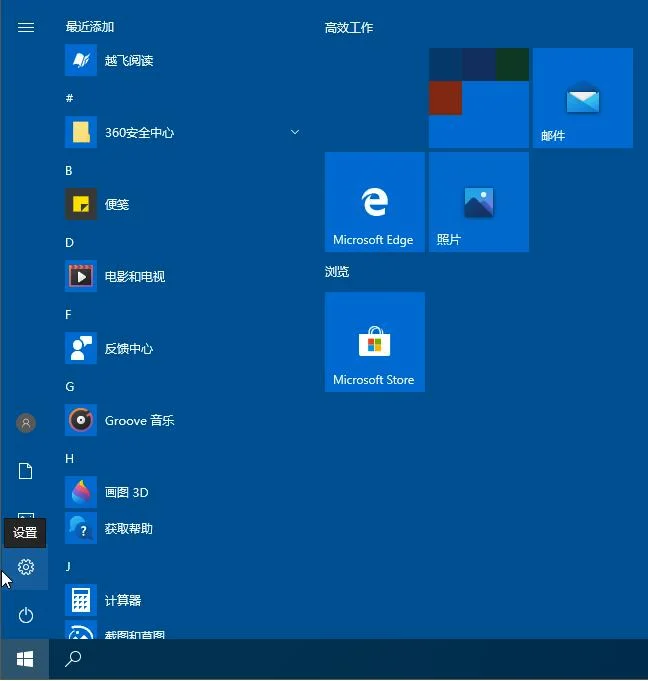The image size is (648, 681).
Task: Open the Microsoft Store tile
Action: pos(375,342)
